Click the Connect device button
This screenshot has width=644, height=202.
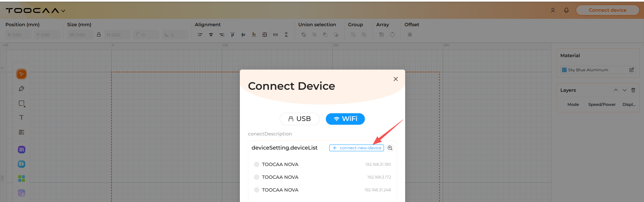point(607,10)
